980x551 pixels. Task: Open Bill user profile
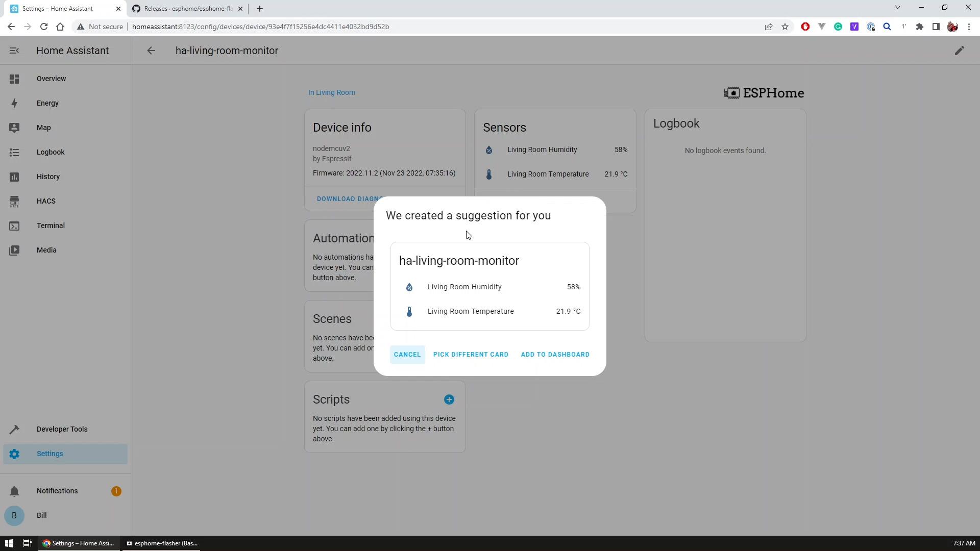pos(41,515)
